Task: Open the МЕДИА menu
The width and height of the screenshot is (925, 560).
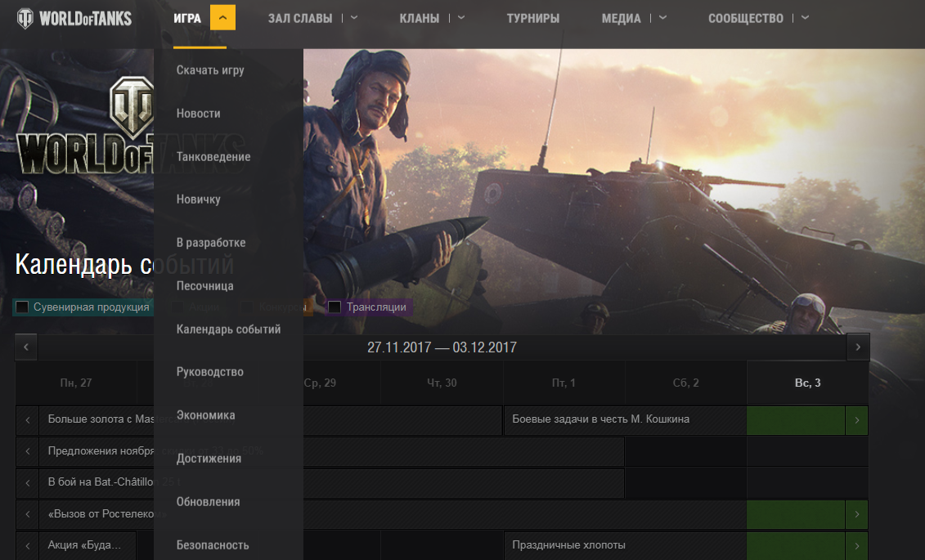Action: [x=622, y=18]
